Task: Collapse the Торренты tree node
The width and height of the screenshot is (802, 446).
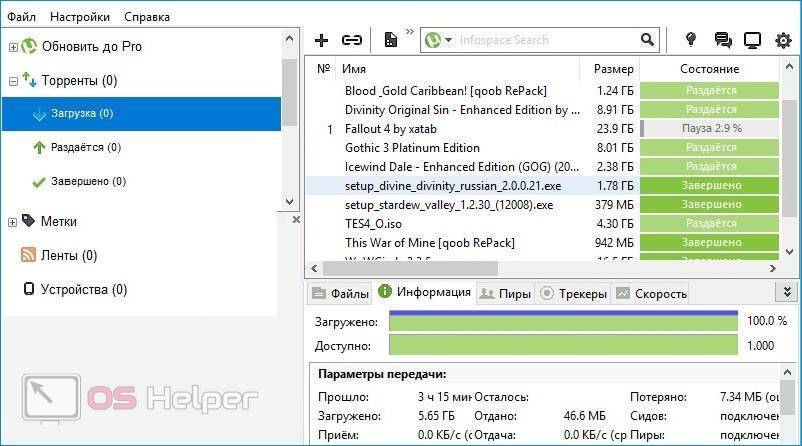Action: [13, 81]
